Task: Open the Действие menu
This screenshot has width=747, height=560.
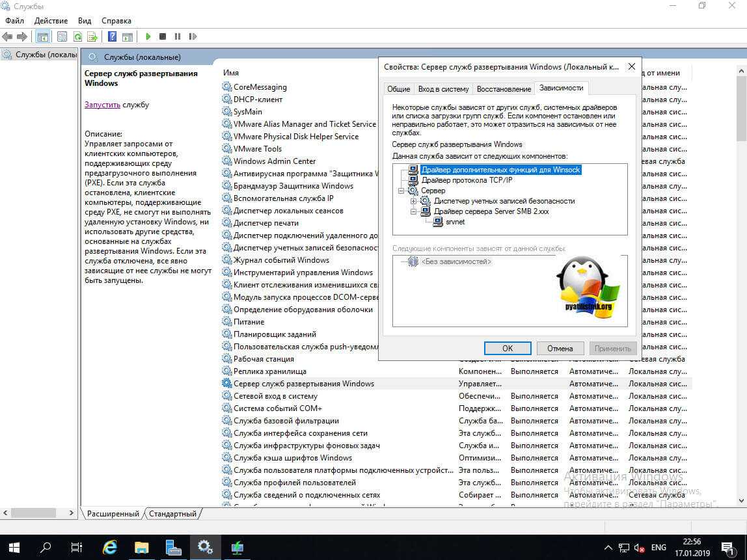Action: click(51, 21)
